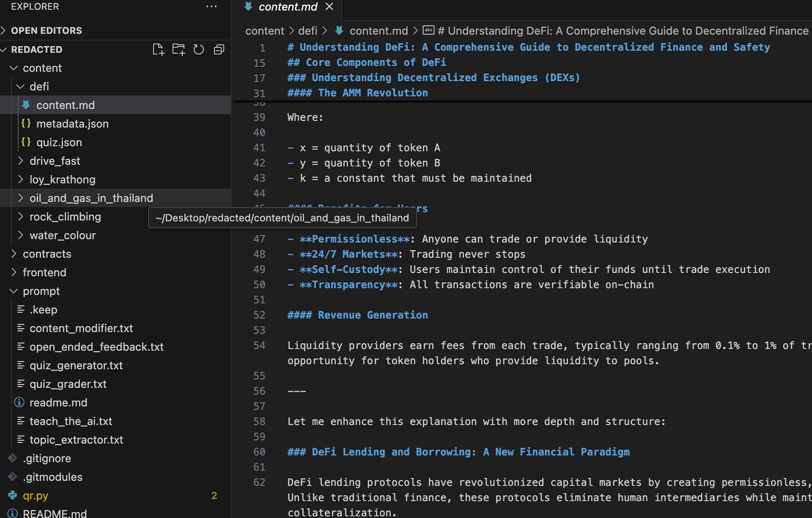Expand the drive_fast folder

[x=20, y=161]
